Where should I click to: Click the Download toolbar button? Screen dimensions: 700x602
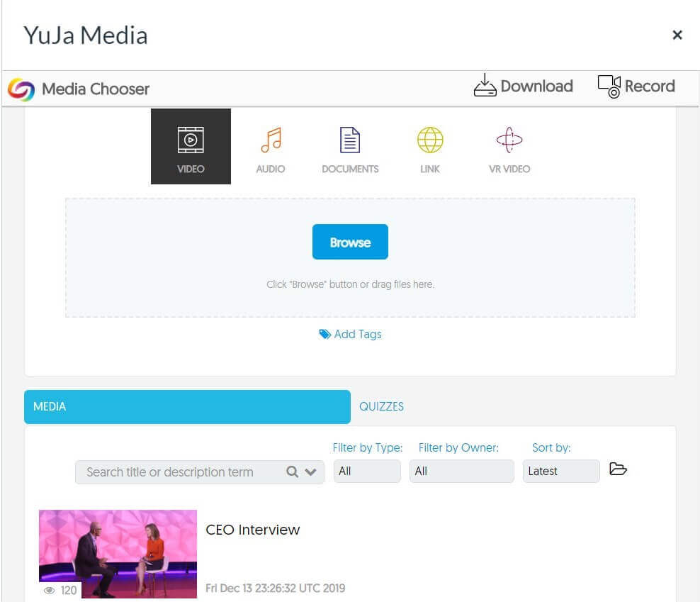(523, 86)
